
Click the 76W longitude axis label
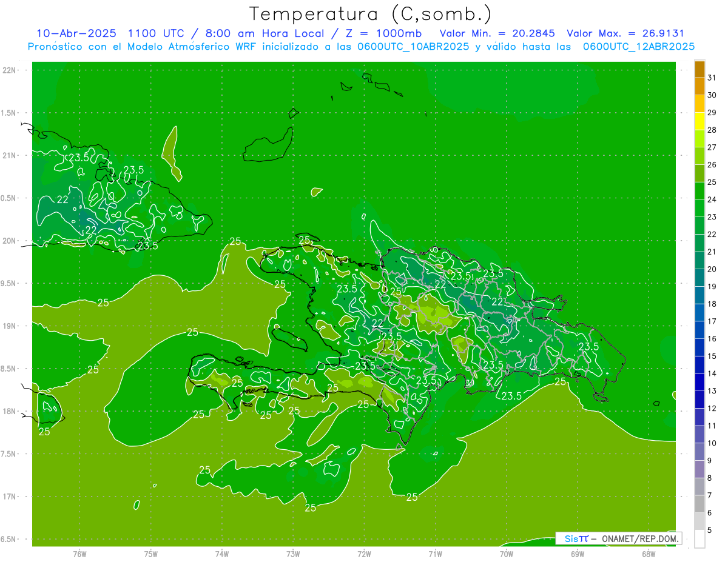[79, 554]
